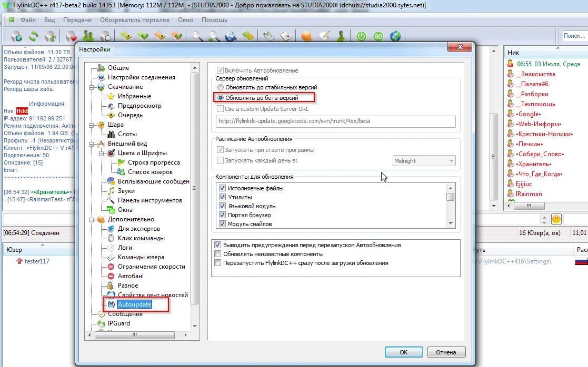Click settings tree vertical scrollbar thumb
Viewport: 588px width, 367px height.
(195, 188)
